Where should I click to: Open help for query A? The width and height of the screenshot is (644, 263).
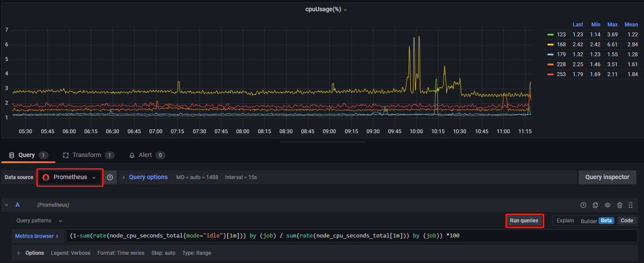(583, 205)
